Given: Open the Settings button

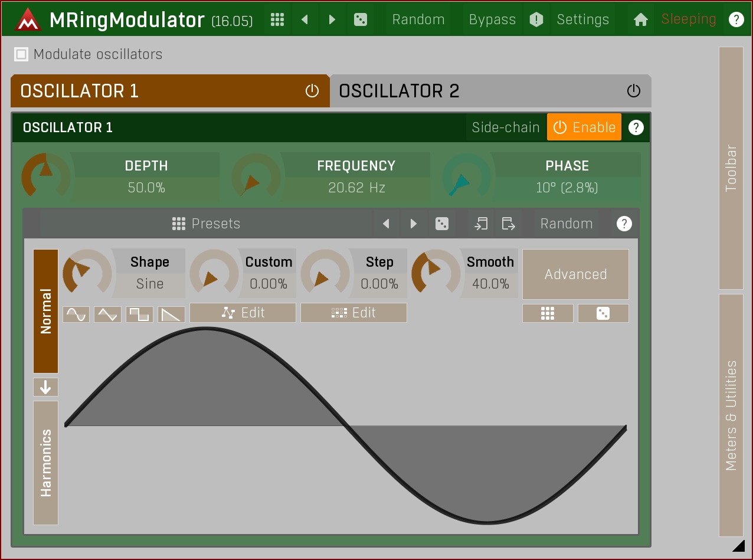Looking at the screenshot, I should [582, 19].
